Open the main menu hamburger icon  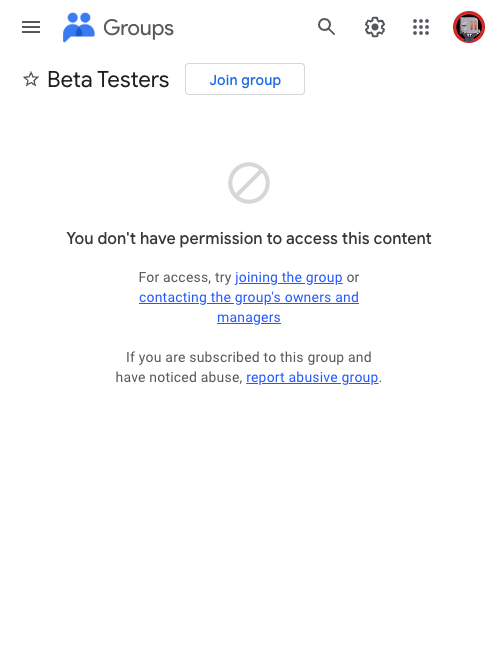click(x=31, y=27)
